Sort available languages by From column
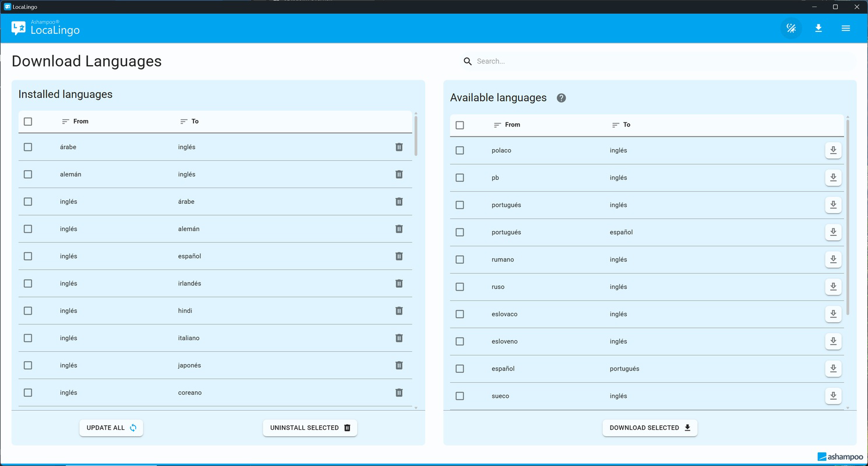Viewport: 868px width, 466px height. pyautogui.click(x=507, y=125)
